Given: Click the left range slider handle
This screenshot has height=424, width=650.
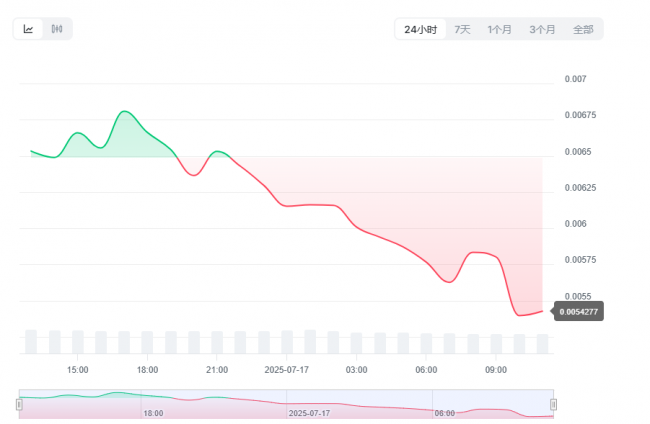Looking at the screenshot, I should click(x=19, y=404).
